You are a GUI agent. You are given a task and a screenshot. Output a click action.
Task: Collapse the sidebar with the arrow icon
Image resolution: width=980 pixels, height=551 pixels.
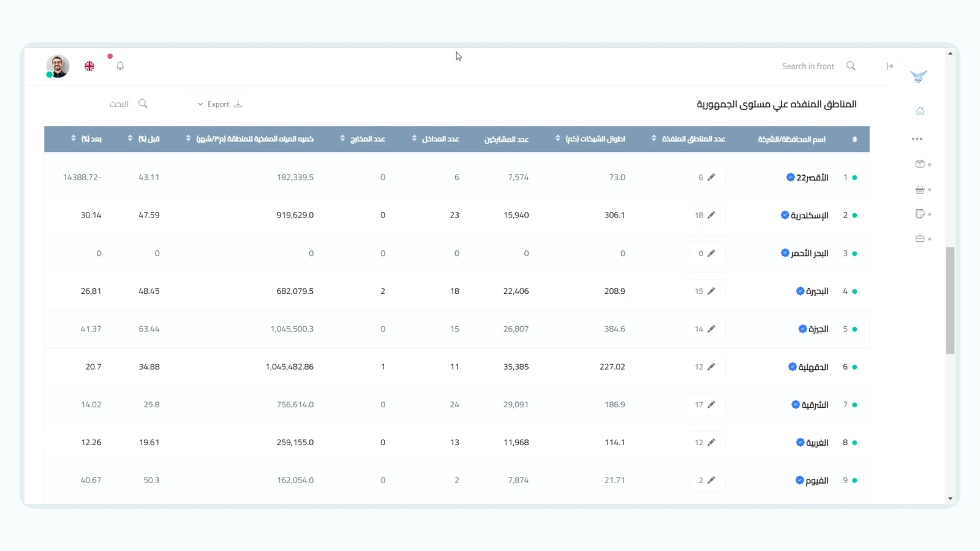click(890, 66)
